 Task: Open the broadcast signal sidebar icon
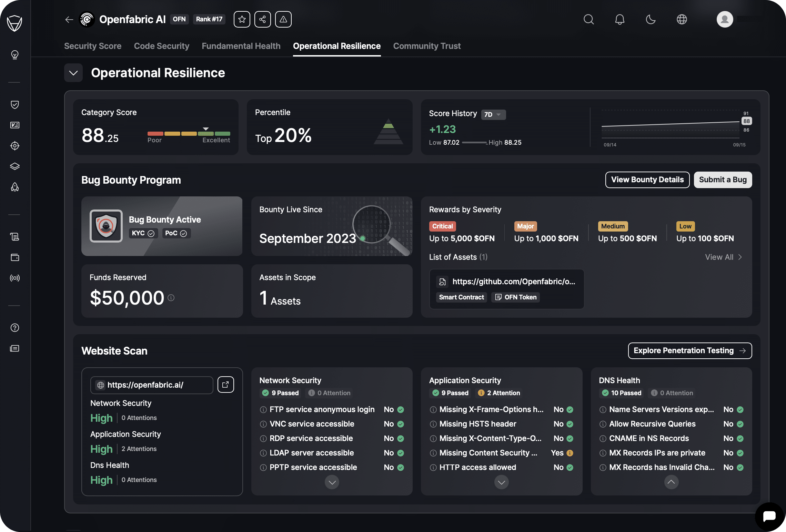pyautogui.click(x=15, y=278)
